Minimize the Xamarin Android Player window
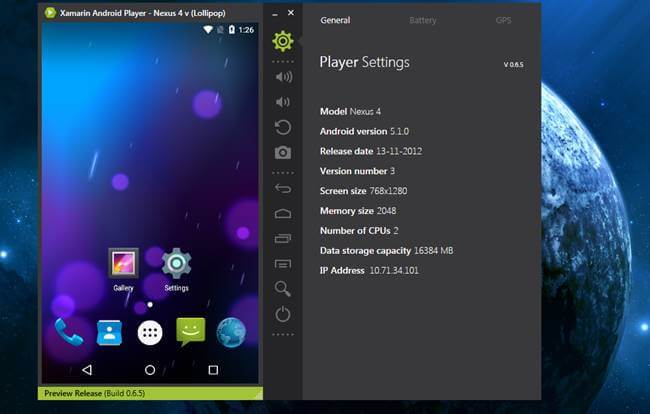650x414 pixels. [x=275, y=14]
